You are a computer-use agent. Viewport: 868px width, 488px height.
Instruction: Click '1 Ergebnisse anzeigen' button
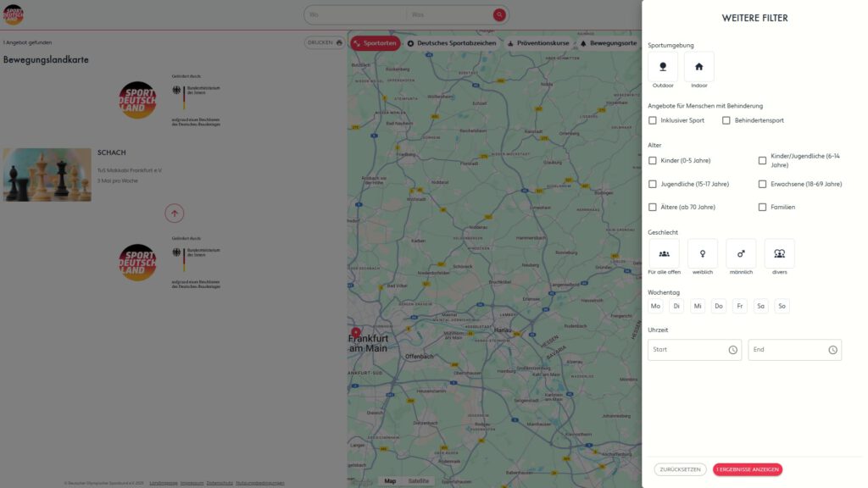[747, 469]
